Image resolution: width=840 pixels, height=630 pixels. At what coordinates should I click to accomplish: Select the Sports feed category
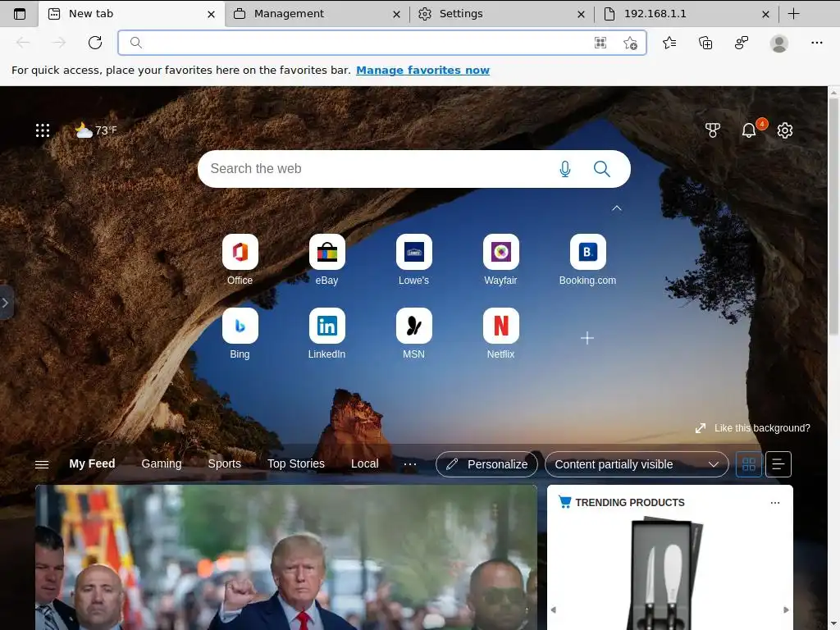coord(225,464)
